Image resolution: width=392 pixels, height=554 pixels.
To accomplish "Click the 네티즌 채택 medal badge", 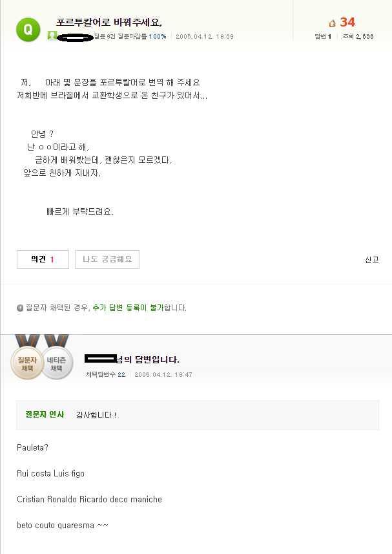I will [57, 363].
